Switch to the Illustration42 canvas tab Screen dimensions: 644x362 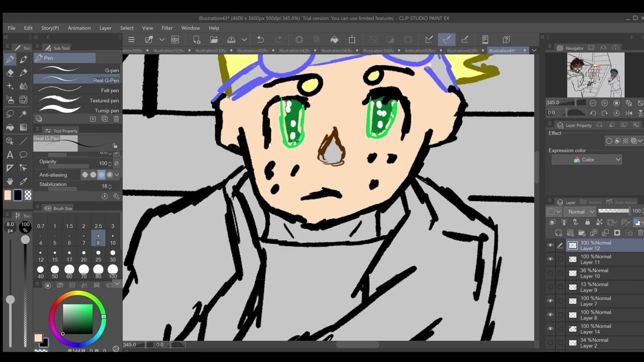pos(462,50)
